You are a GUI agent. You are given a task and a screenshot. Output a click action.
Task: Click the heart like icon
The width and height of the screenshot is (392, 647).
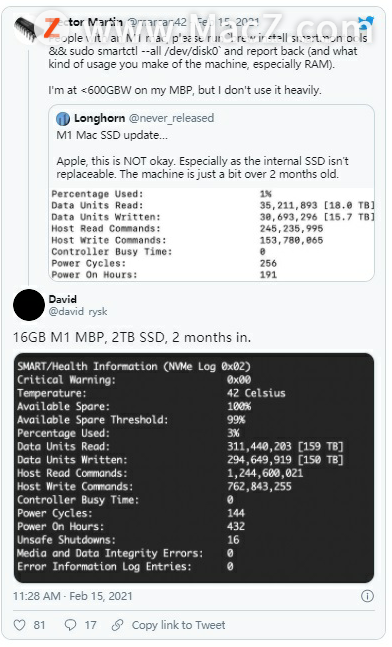(19, 625)
